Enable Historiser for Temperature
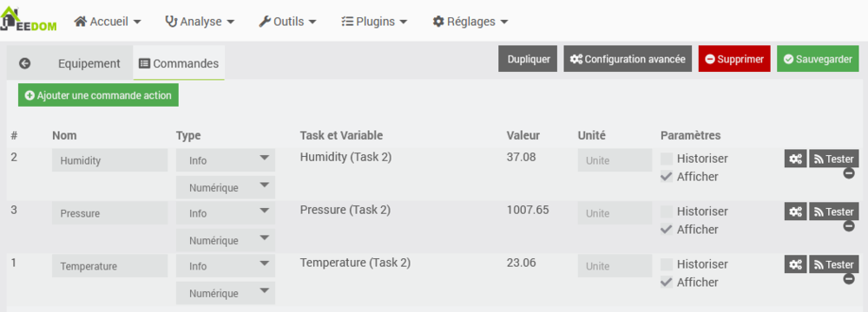The width and height of the screenshot is (868, 312). pyautogui.click(x=667, y=264)
